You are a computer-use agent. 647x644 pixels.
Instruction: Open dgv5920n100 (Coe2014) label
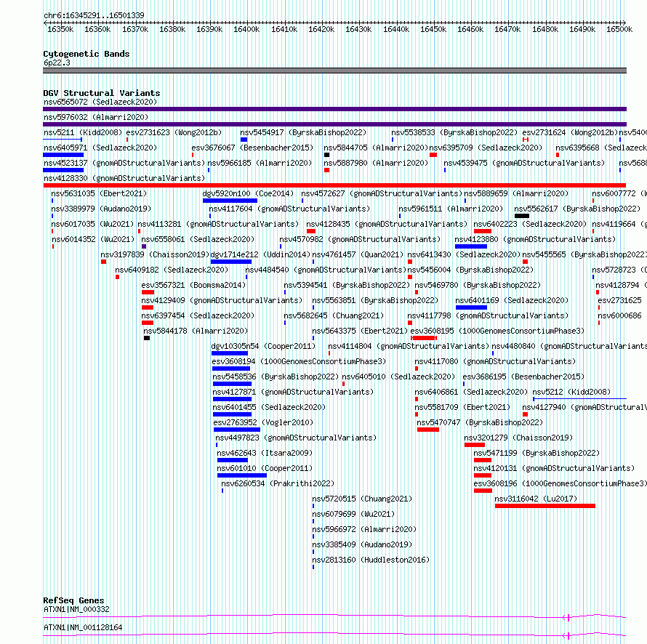(x=248, y=193)
